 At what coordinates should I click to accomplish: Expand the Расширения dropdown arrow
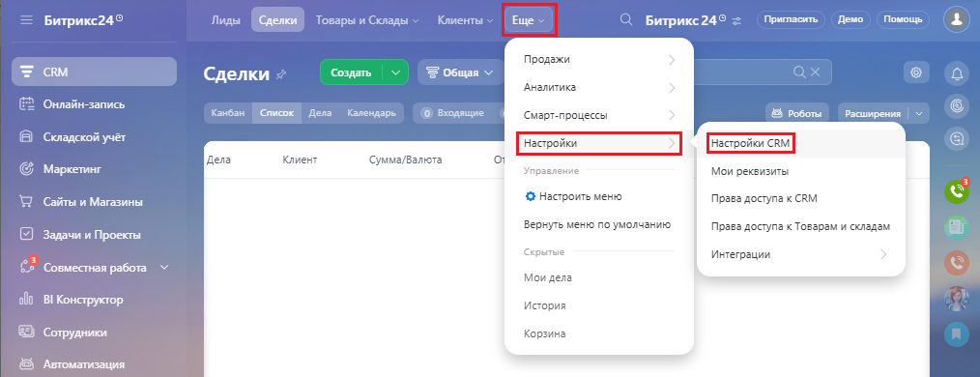pos(918,114)
